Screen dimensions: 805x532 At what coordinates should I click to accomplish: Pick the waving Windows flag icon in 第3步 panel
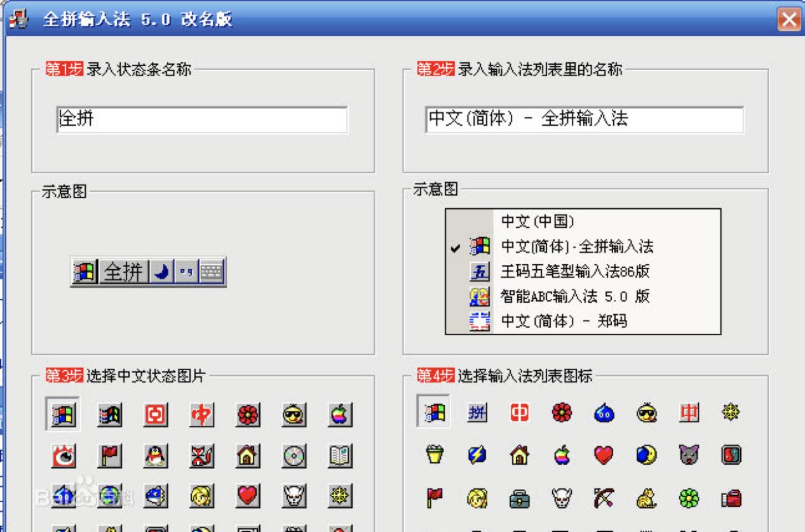click(x=109, y=415)
